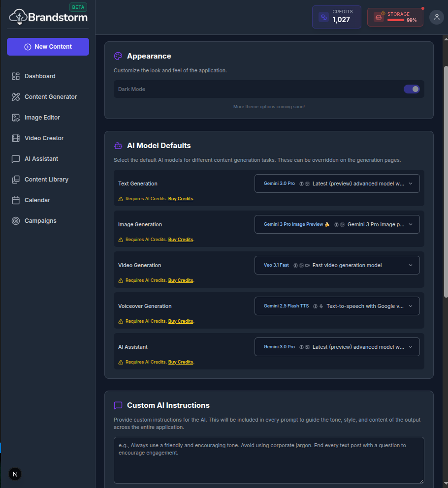Open the user profile avatar icon
The image size is (448, 488).
436,17
